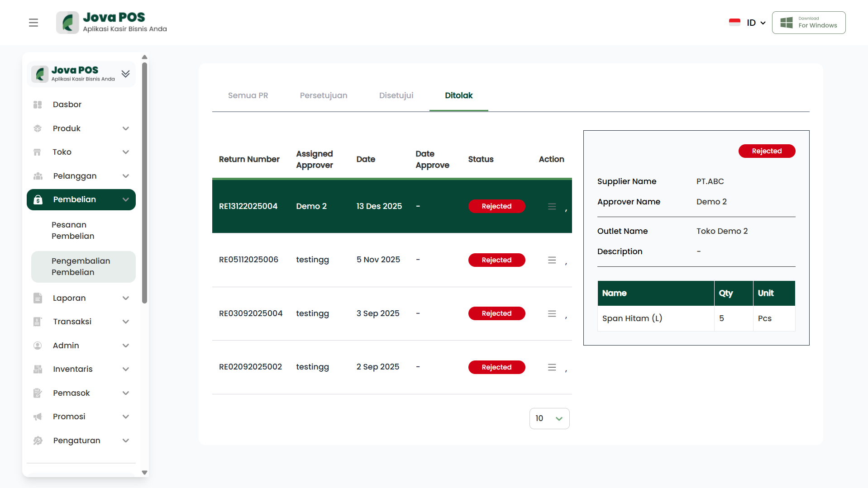Open action menu for RE02092025002 row
Viewport: 868px width, 488px height.
point(552,367)
